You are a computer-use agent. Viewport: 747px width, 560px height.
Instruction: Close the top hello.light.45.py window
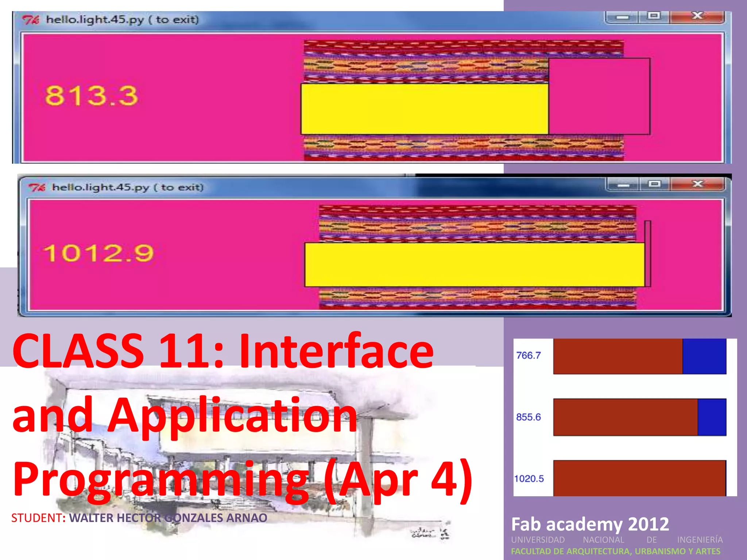coord(697,16)
